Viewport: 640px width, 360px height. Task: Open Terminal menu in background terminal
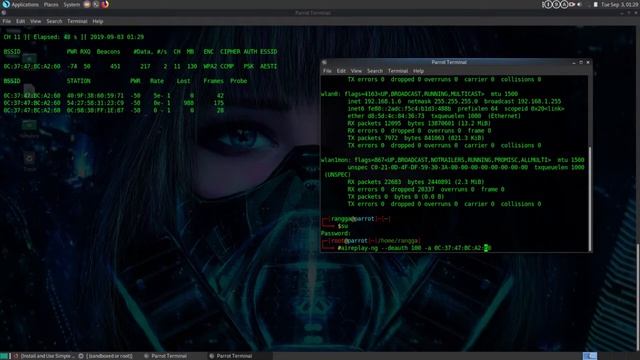point(77,21)
